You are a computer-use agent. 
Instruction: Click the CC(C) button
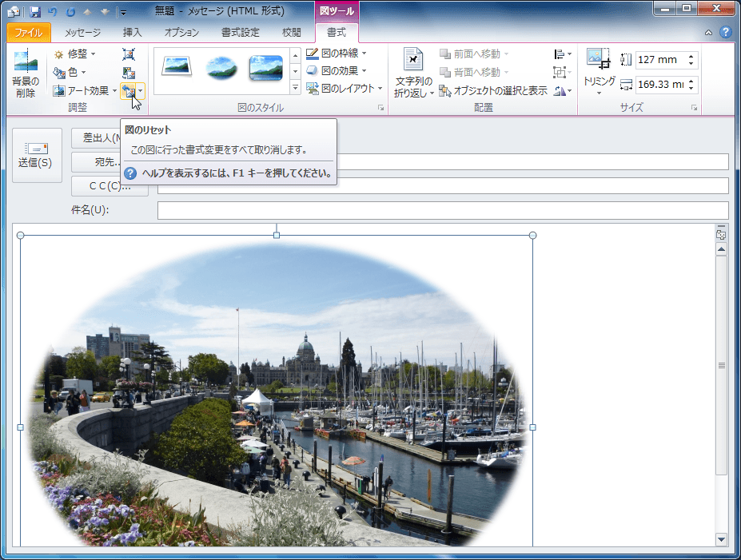click(110, 186)
